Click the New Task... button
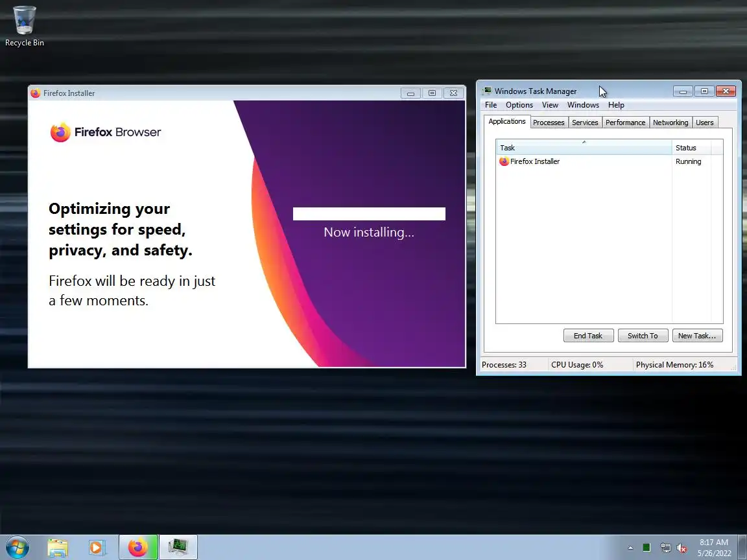 697,336
